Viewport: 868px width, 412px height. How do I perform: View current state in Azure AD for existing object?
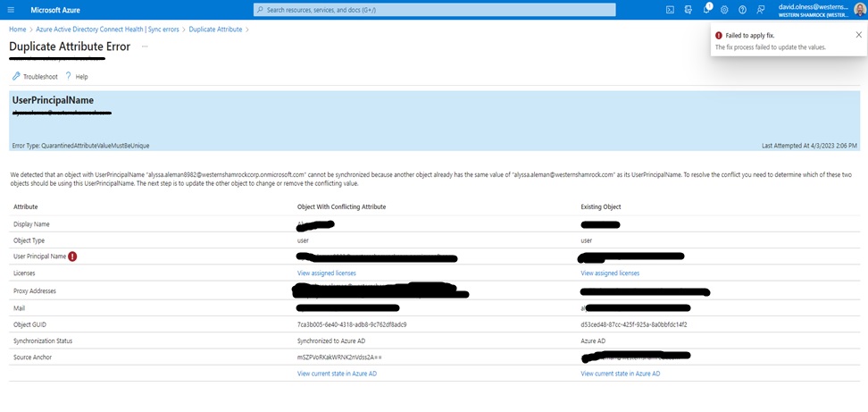[x=620, y=374]
